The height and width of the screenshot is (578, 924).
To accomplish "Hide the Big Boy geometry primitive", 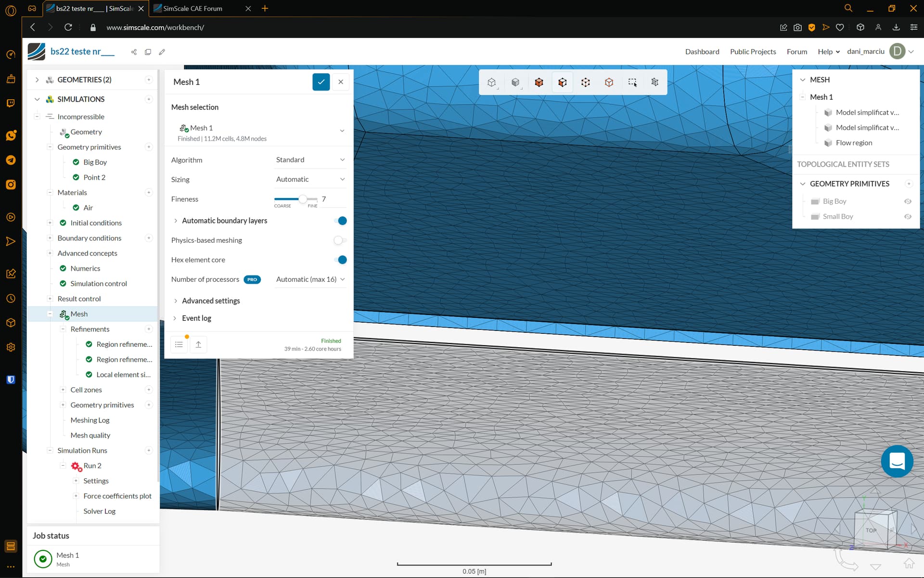I will click(908, 201).
